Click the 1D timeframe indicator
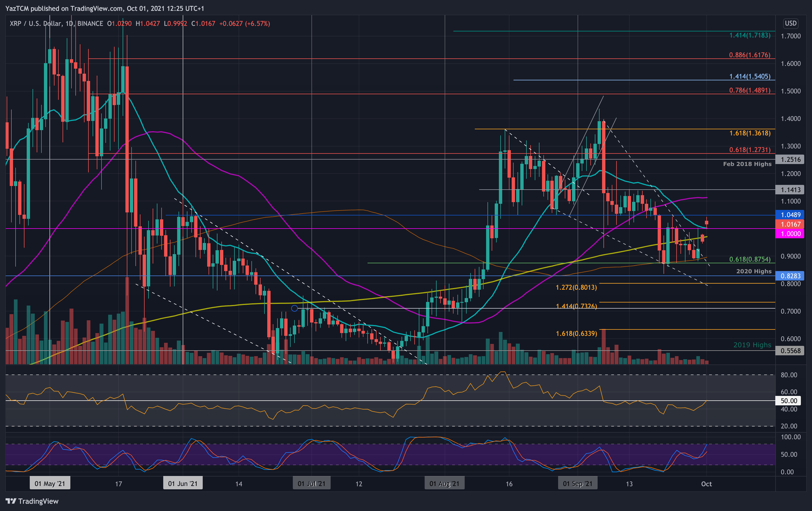This screenshot has height=511, width=812. tap(69, 24)
